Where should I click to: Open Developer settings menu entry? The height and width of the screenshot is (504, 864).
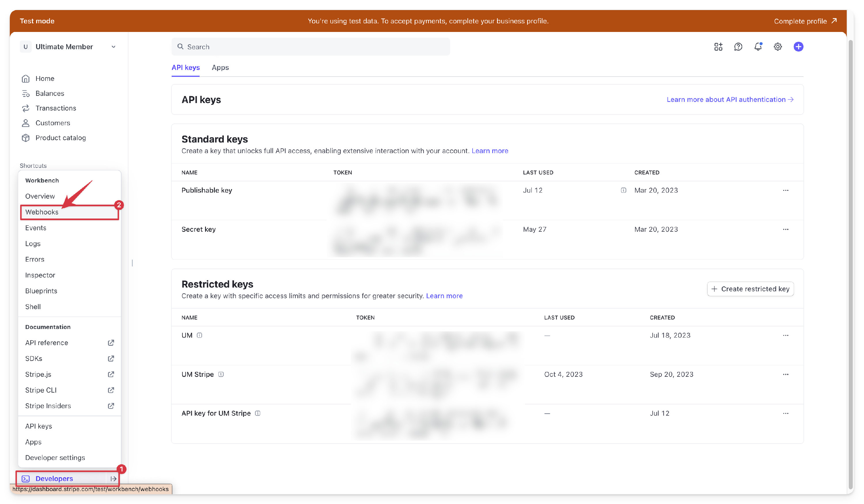click(55, 458)
